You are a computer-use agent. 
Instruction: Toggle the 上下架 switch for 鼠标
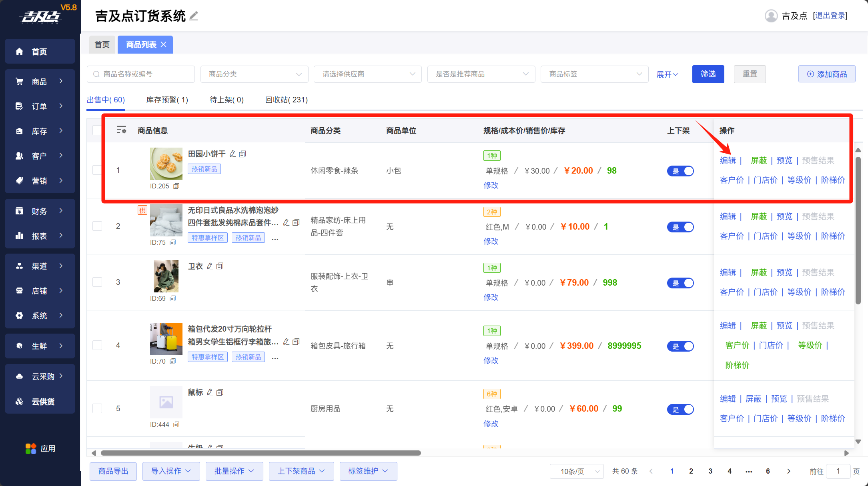[680, 409]
